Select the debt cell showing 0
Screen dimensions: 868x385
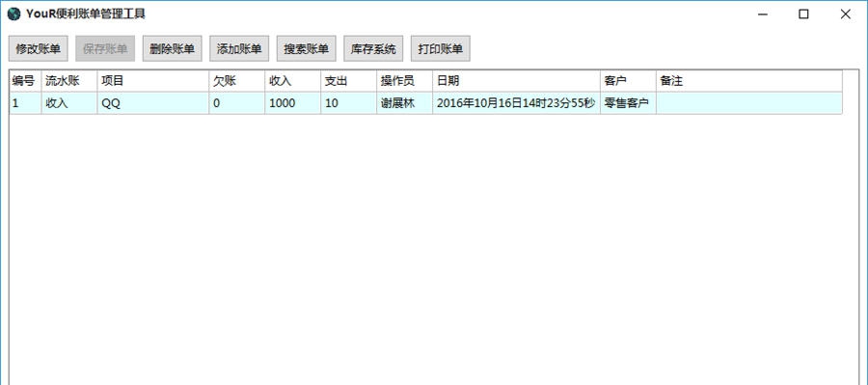coord(237,103)
